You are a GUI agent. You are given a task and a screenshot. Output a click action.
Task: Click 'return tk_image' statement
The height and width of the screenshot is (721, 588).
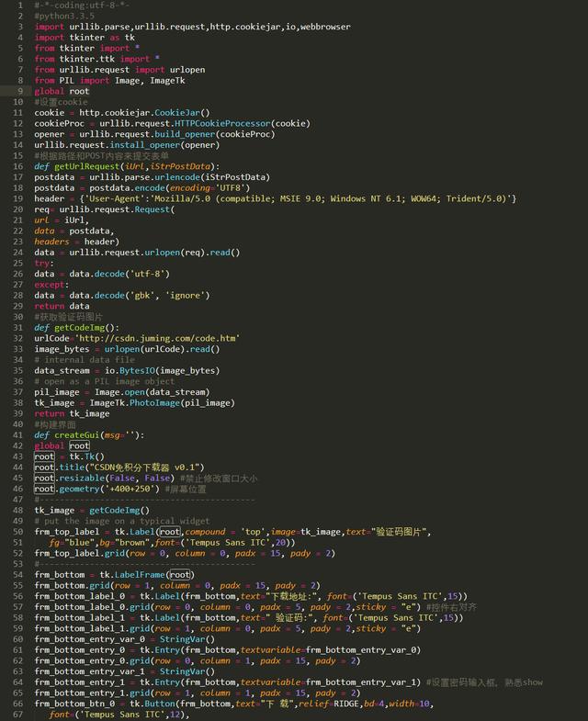click(72, 413)
